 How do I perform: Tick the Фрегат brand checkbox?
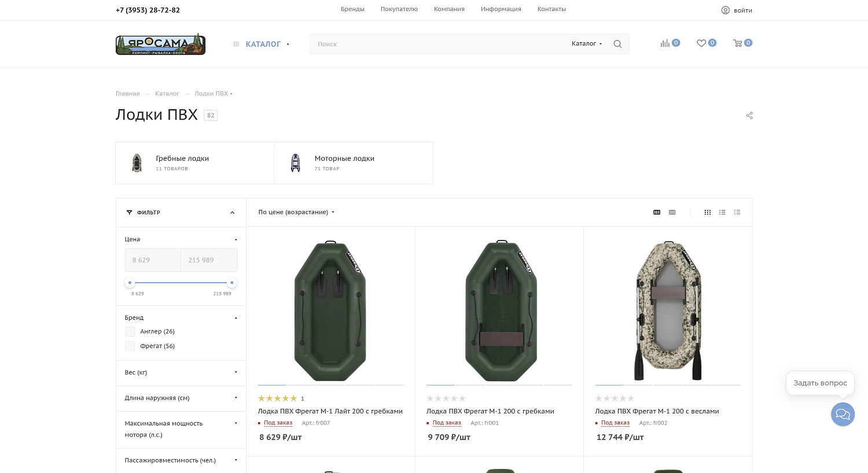pos(130,346)
